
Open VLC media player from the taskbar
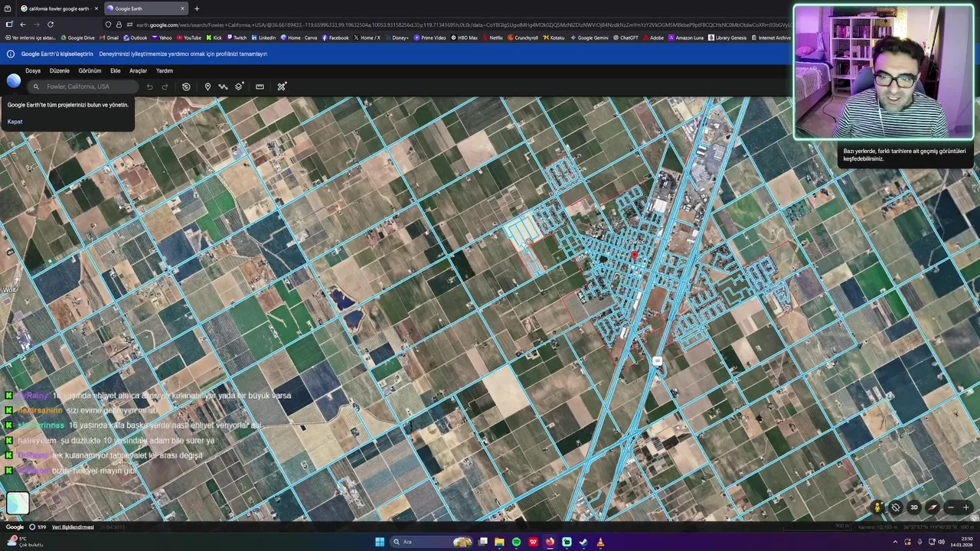coord(600,542)
